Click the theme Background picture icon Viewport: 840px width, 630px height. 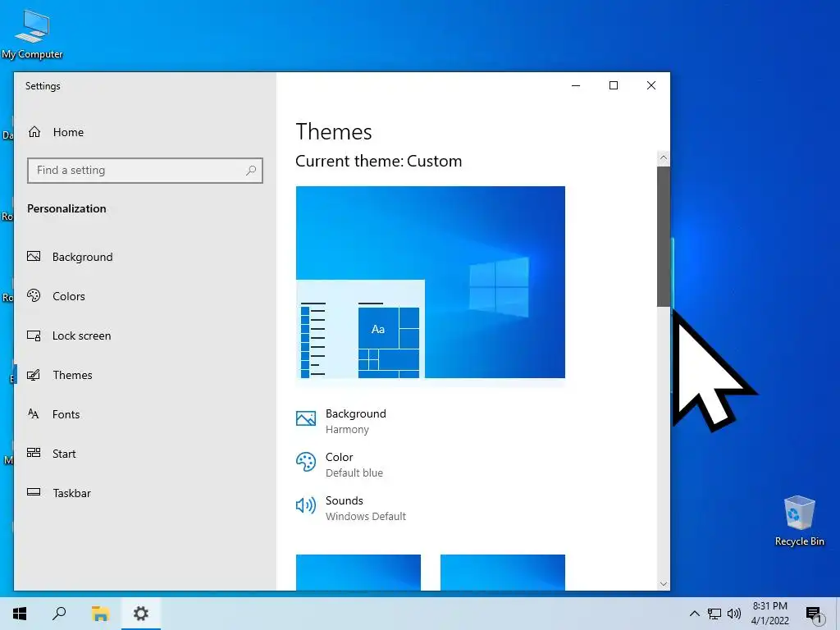(306, 418)
